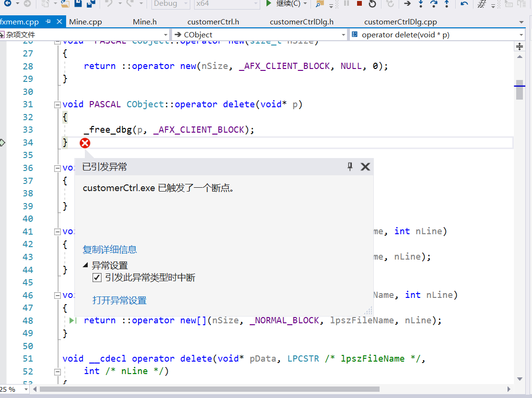Collapse the code block at line 52

pos(58,372)
